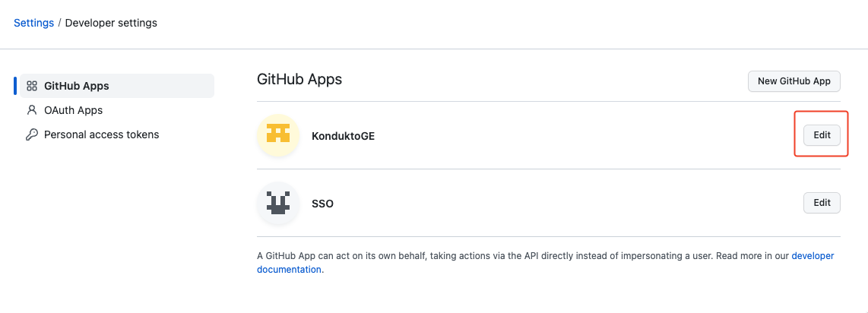Click the KonduktoGE yellow avatar
Viewport: 868px width, 313px height.
coord(278,135)
